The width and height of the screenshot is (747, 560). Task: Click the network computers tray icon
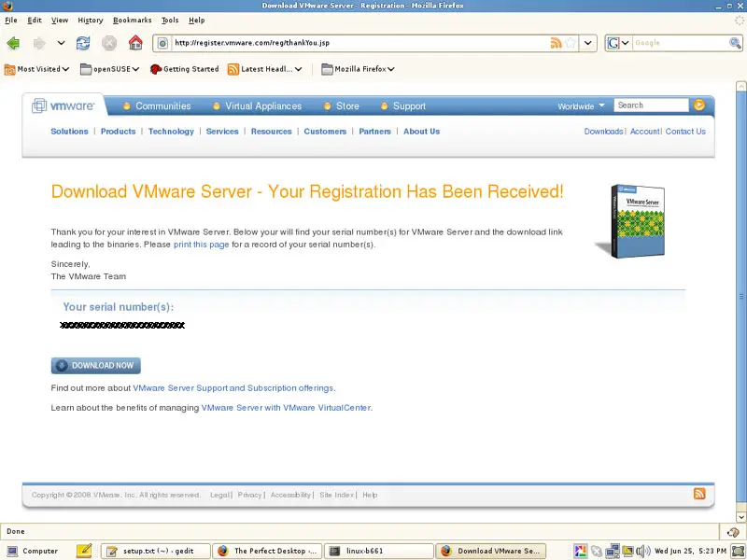613,551
